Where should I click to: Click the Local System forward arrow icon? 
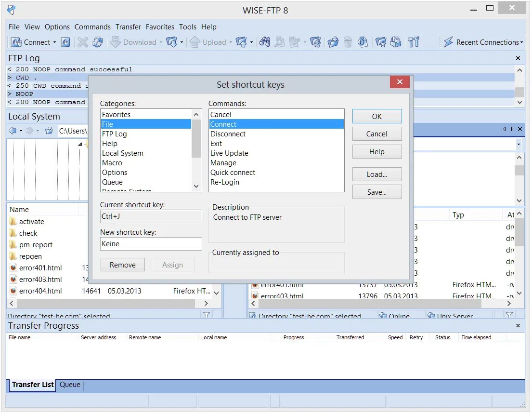coord(29,131)
